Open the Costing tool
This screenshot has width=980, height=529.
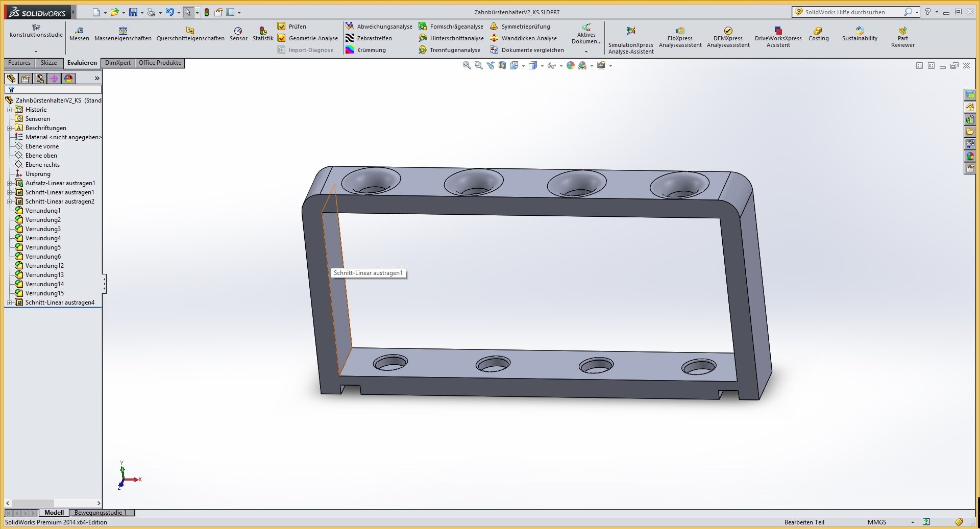pyautogui.click(x=818, y=31)
